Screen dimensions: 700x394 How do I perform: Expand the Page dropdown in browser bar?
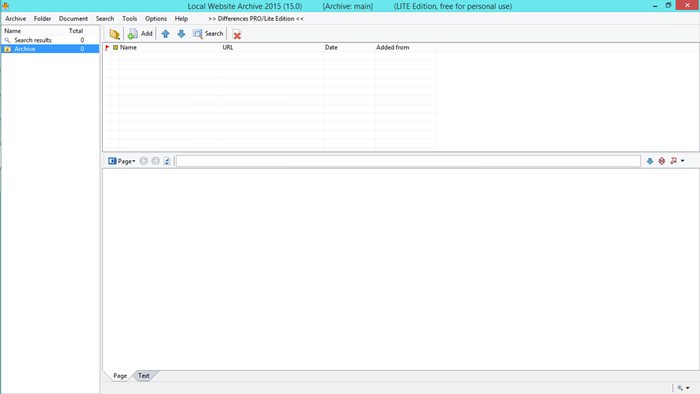[122, 161]
